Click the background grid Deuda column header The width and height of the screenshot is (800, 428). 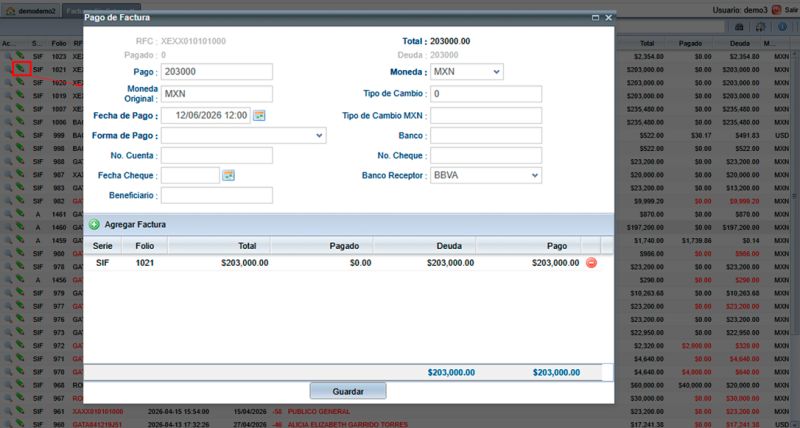739,43
